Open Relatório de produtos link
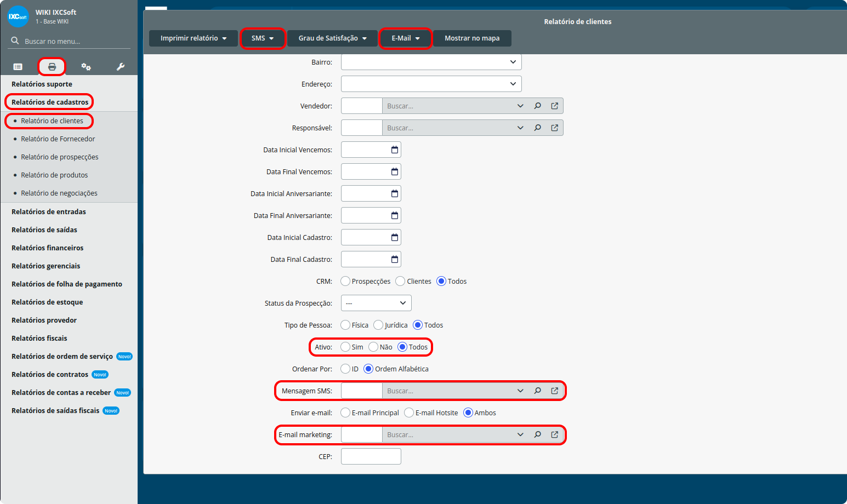 [x=54, y=175]
